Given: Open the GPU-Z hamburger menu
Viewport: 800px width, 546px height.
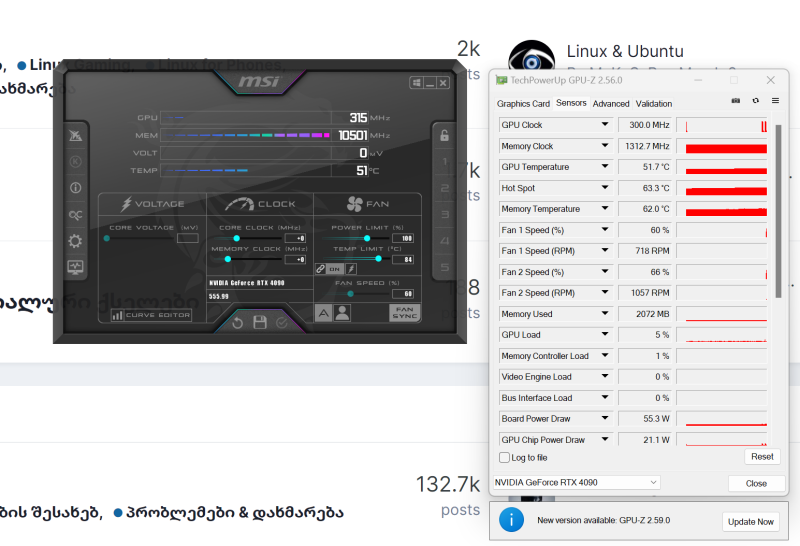Looking at the screenshot, I should pos(775,100).
